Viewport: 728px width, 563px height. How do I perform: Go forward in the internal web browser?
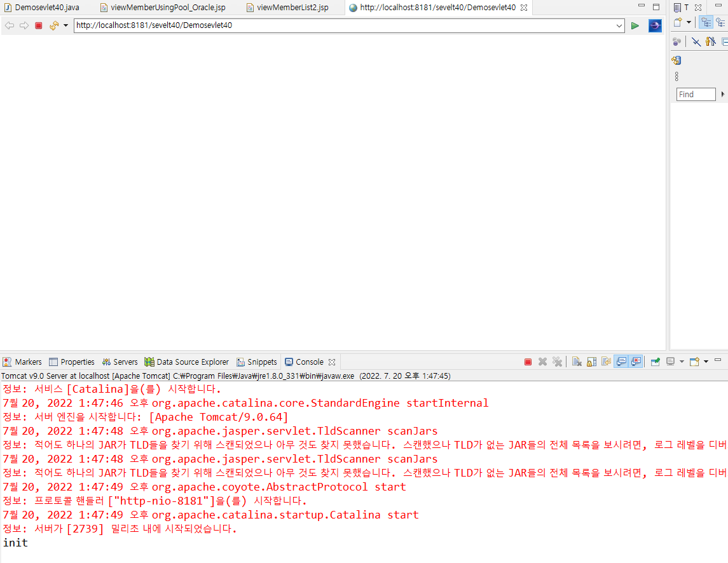[x=24, y=25]
